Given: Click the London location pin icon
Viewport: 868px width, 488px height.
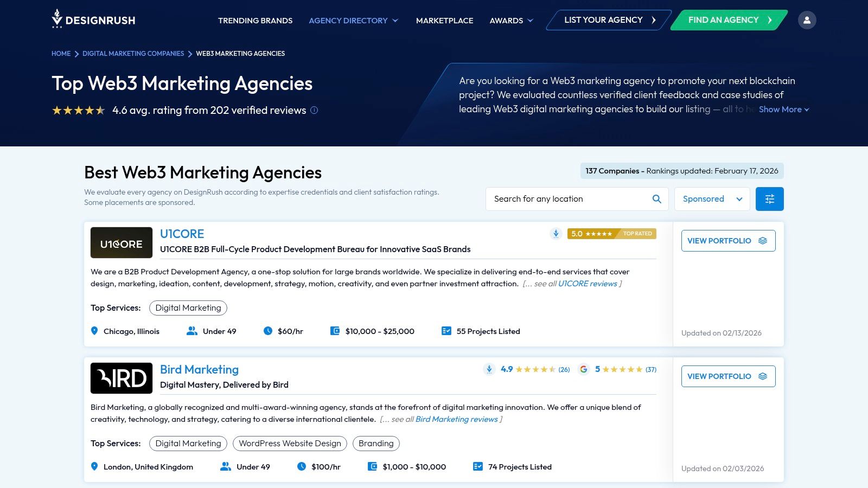Looking at the screenshot, I should pyautogui.click(x=94, y=466).
